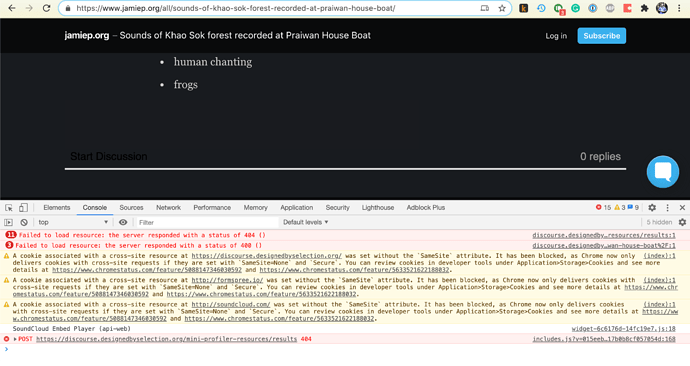Image resolution: width=690 pixels, height=366 pixels.
Task: Click the green Grammarly extension icon
Action: (x=576, y=8)
